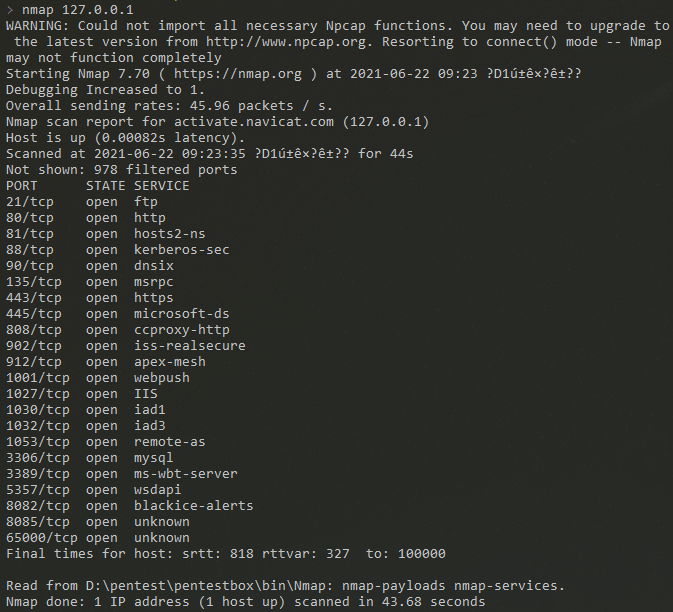The height and width of the screenshot is (612, 673).
Task: Click the 445/tcp microsoft-ds row
Action: 118,314
